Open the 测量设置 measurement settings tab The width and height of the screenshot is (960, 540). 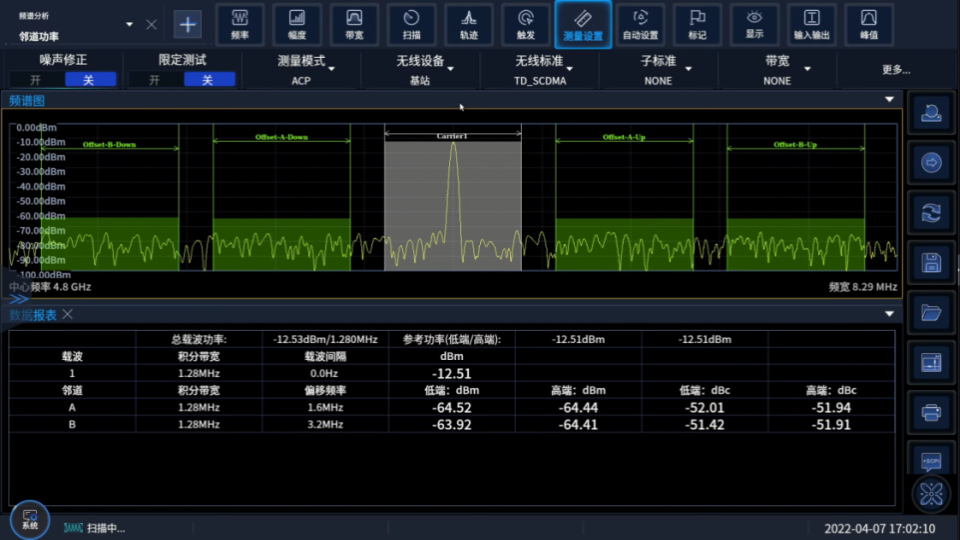pos(583,24)
